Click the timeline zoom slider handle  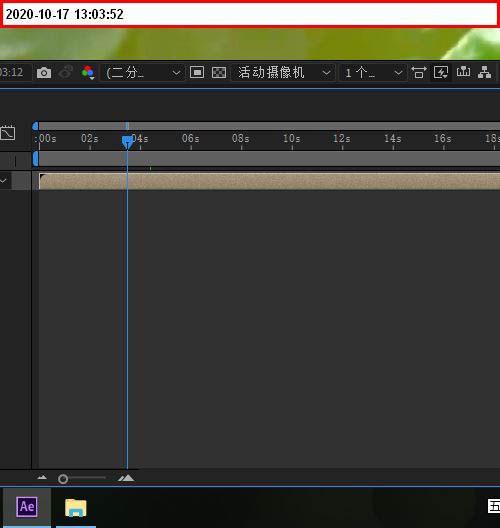click(63, 479)
